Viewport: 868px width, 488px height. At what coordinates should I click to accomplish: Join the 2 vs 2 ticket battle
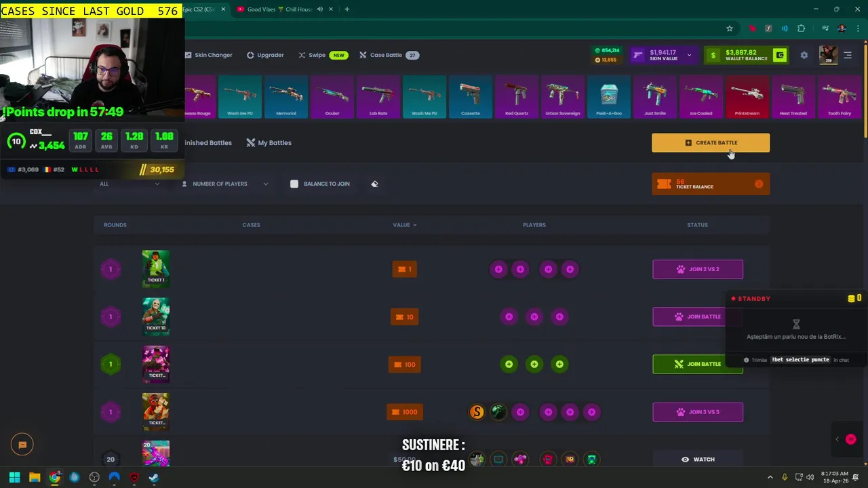(x=698, y=269)
